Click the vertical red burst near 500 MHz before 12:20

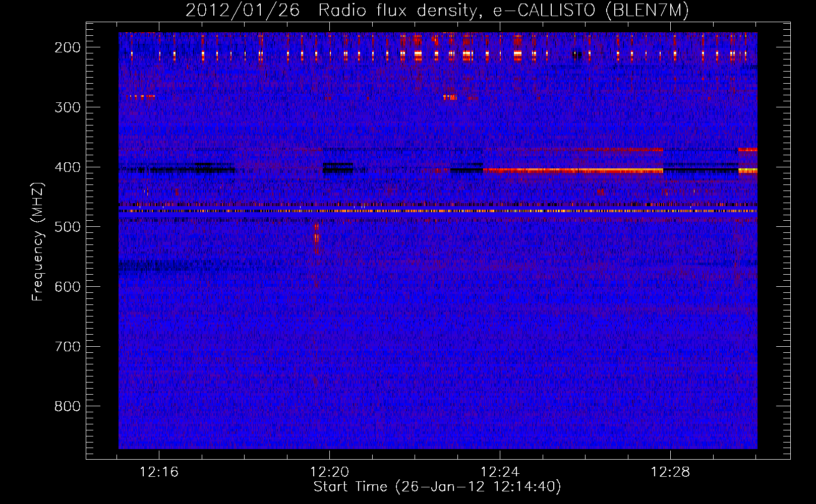click(316, 239)
